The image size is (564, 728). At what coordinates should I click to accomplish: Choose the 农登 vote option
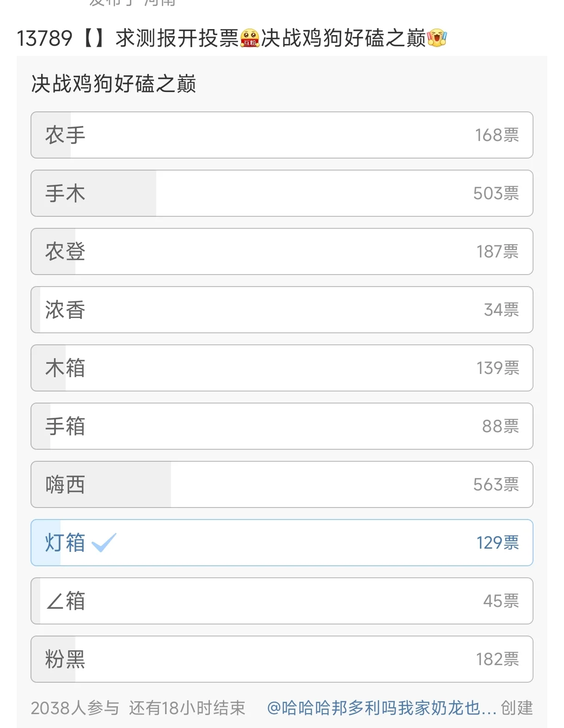tap(281, 251)
